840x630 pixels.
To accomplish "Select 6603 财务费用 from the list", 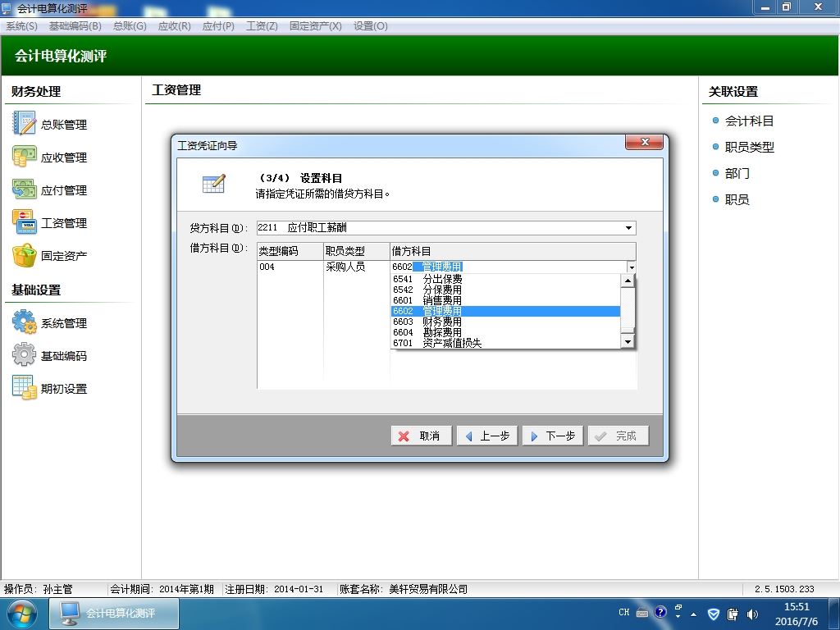I will tap(505, 322).
